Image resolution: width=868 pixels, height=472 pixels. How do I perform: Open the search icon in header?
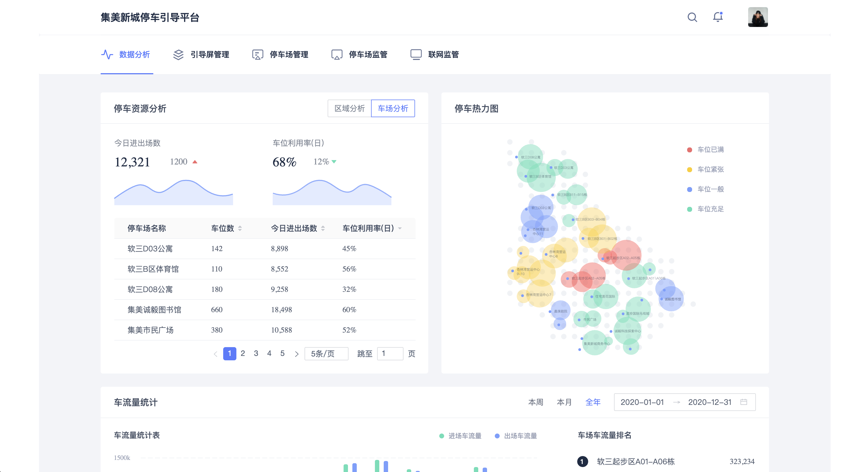(692, 17)
